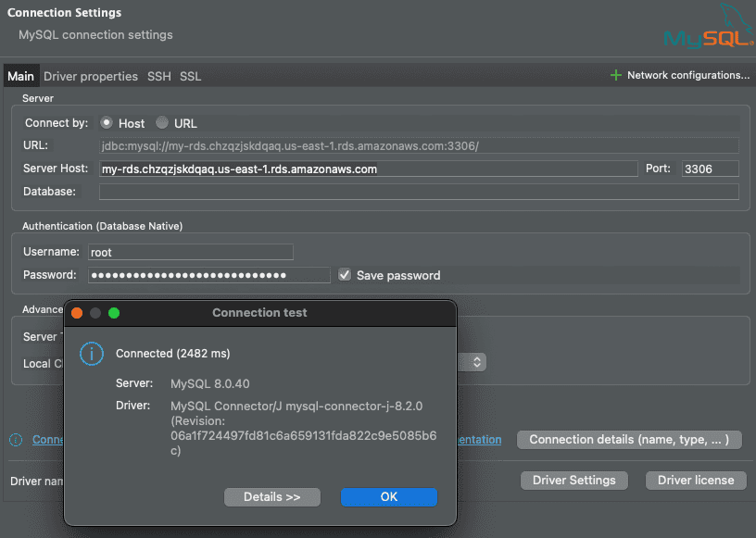Open Driver Settings

(x=574, y=480)
